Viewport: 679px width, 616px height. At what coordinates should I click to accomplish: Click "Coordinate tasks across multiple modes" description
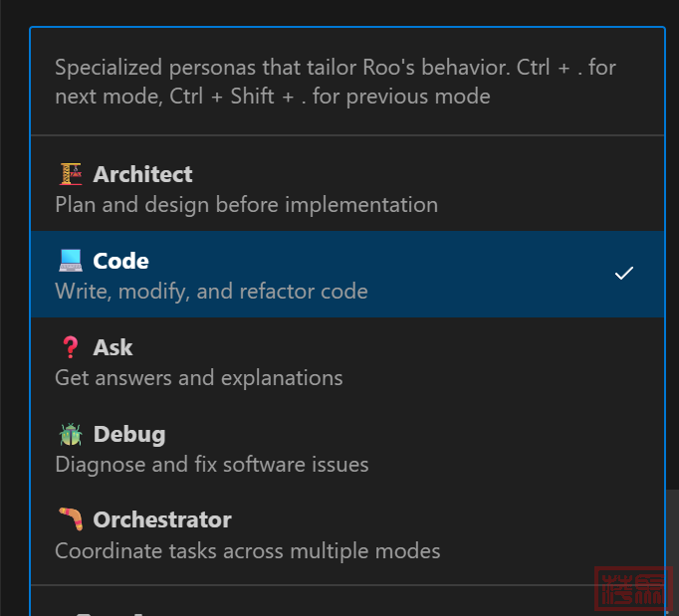click(247, 550)
